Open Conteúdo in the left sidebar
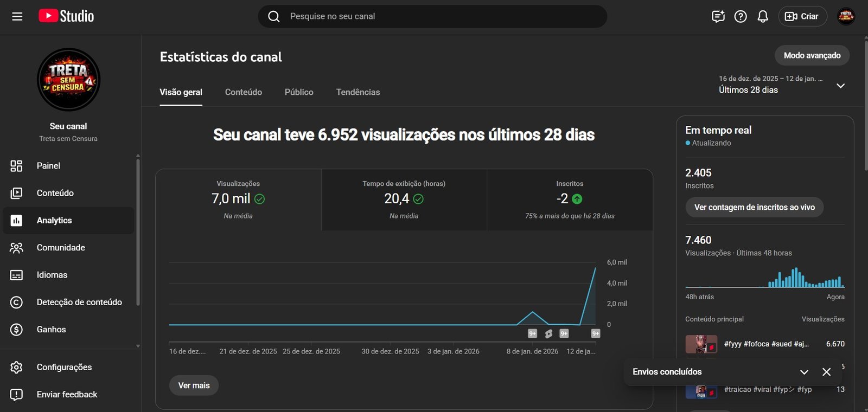868x412 pixels. point(68,193)
